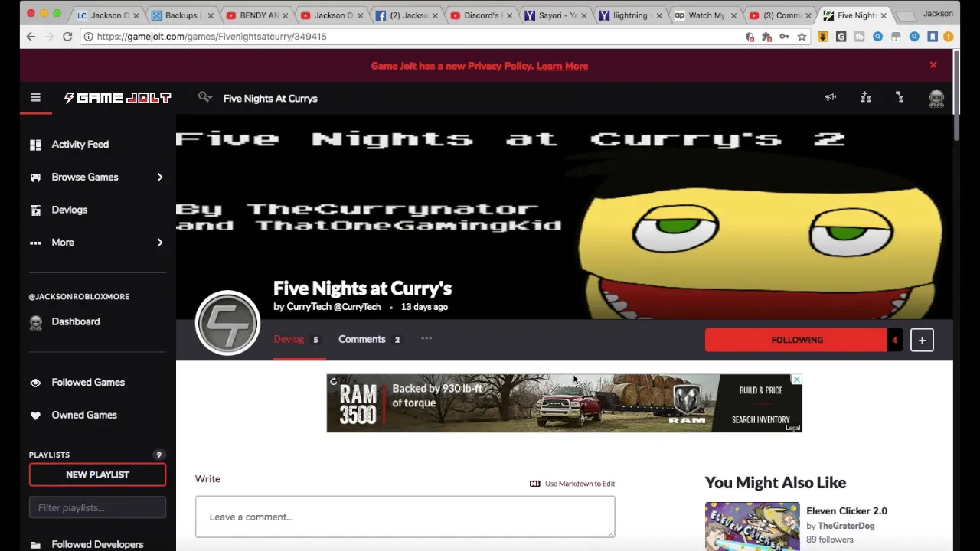The image size is (980, 551).
Task: Click the site info icon in address bar
Action: 89,36
